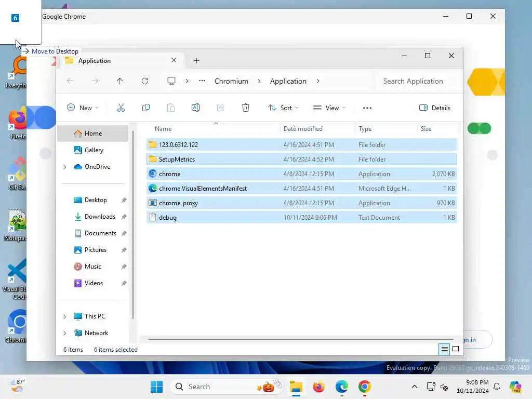This screenshot has height=399, width=532.
Task: Open File Explorer from the taskbar
Action: 296,387
